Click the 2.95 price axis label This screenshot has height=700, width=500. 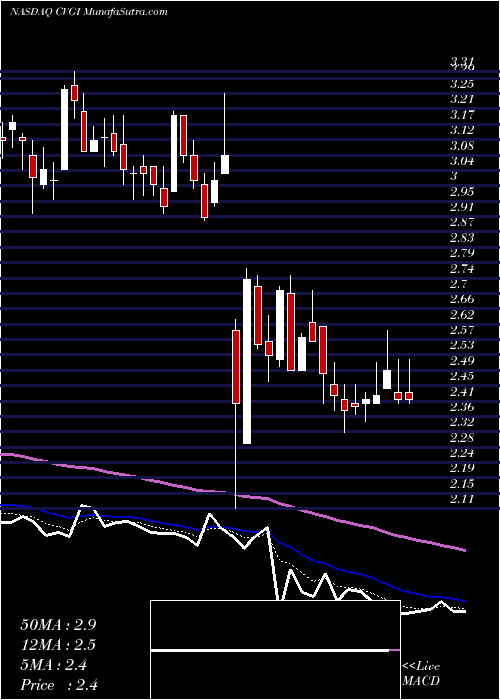click(462, 192)
